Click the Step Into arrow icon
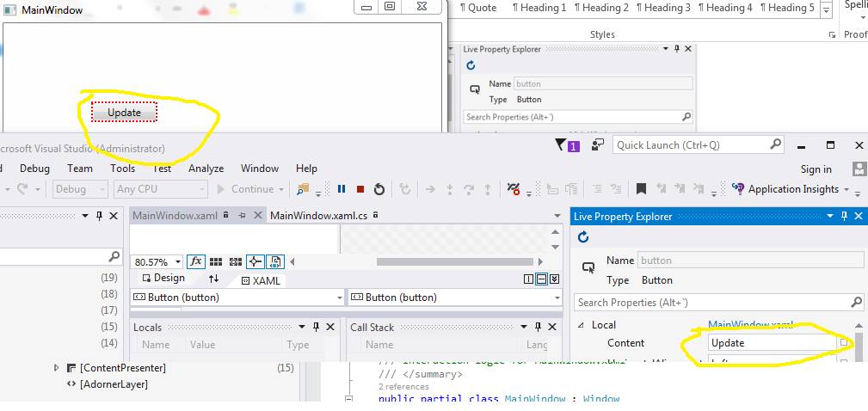 (450, 189)
